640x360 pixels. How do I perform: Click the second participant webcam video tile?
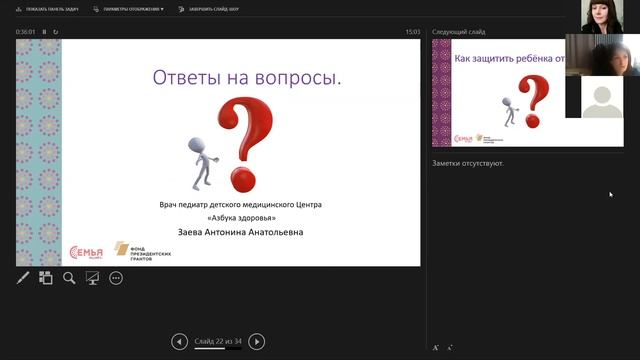[602, 55]
